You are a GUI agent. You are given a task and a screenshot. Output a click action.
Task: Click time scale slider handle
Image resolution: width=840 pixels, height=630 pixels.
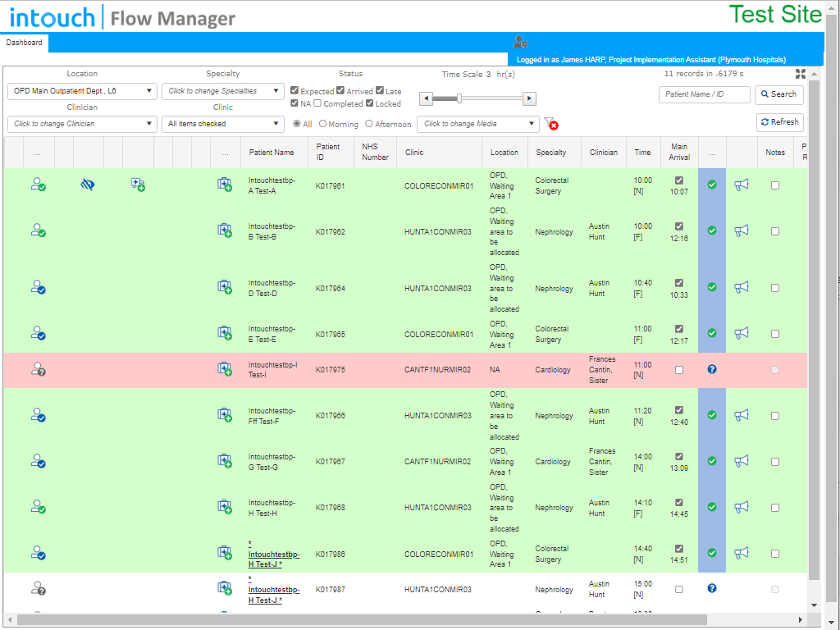coord(459,98)
